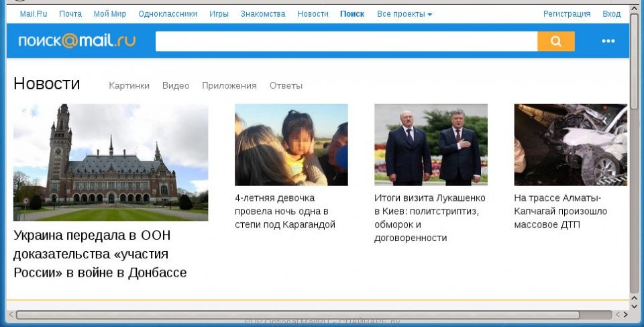Viewport: 644px width, 327px height.
Task: Open Знакомства in the top navigation
Action: [x=263, y=14]
